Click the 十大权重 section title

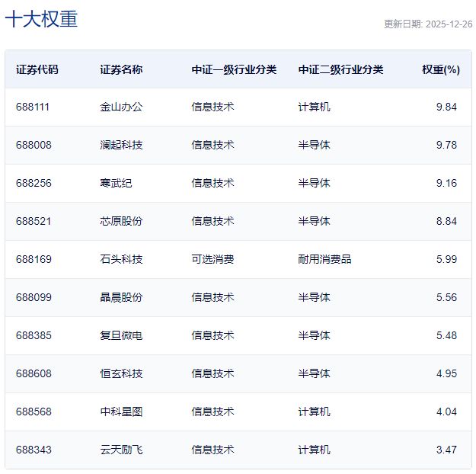tap(41, 19)
